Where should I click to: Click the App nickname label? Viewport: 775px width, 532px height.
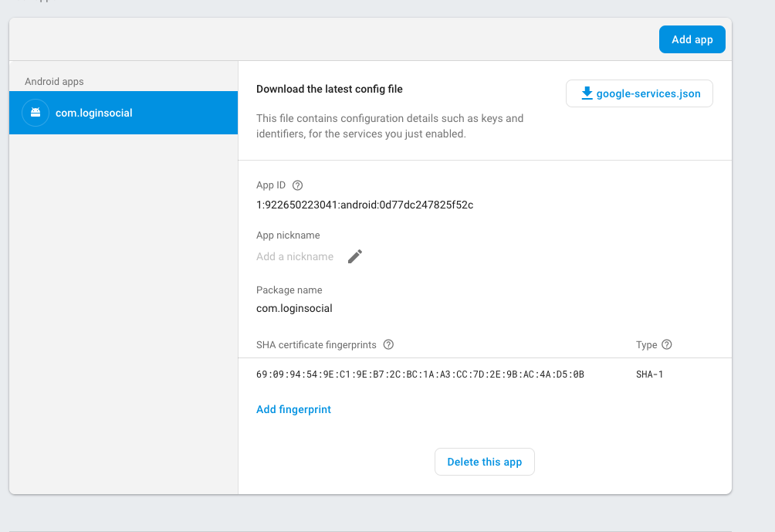(288, 236)
